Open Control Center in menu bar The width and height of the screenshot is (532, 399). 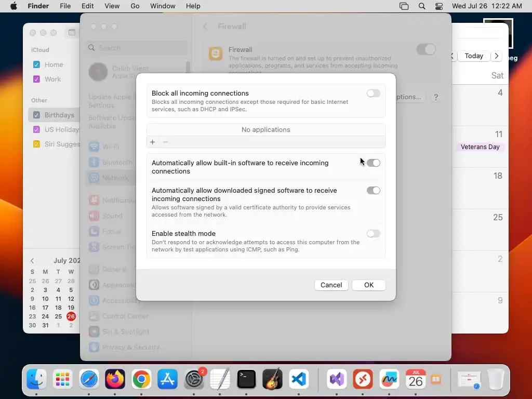coord(438,6)
